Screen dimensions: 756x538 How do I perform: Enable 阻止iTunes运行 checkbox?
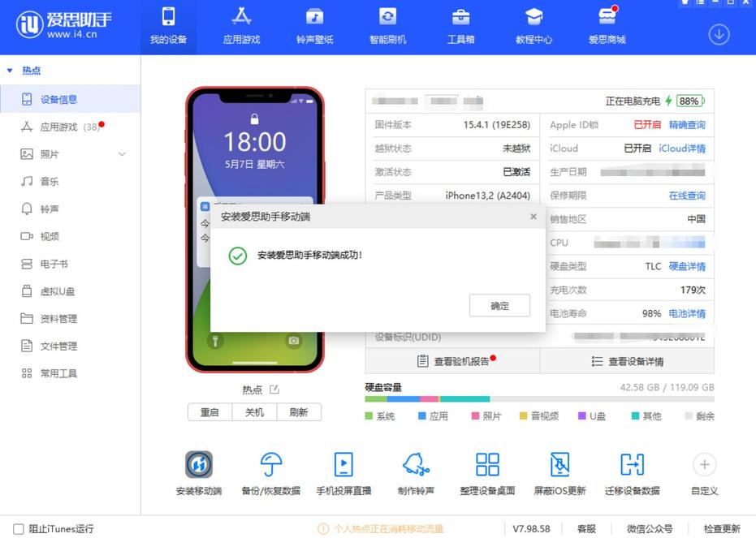[x=19, y=529]
